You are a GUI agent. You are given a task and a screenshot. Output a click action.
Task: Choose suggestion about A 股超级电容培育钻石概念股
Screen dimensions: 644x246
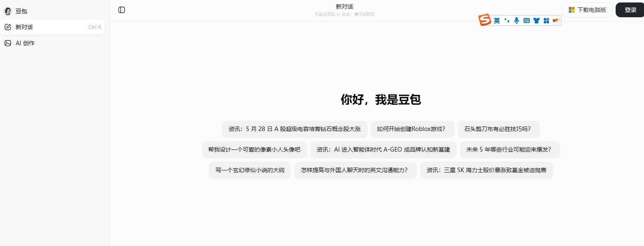[x=295, y=129]
